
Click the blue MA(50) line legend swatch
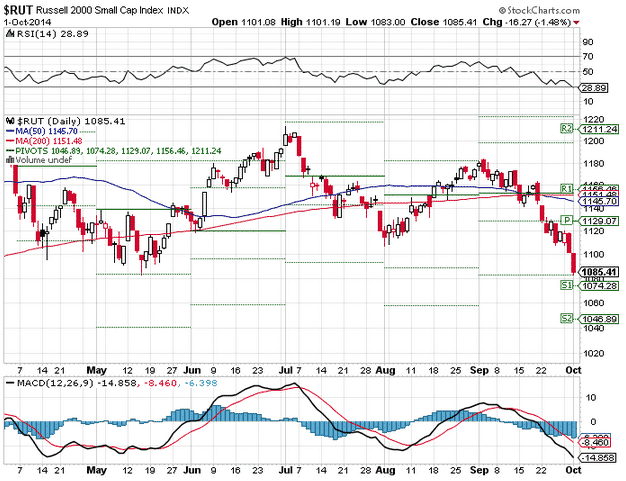tap(10, 131)
